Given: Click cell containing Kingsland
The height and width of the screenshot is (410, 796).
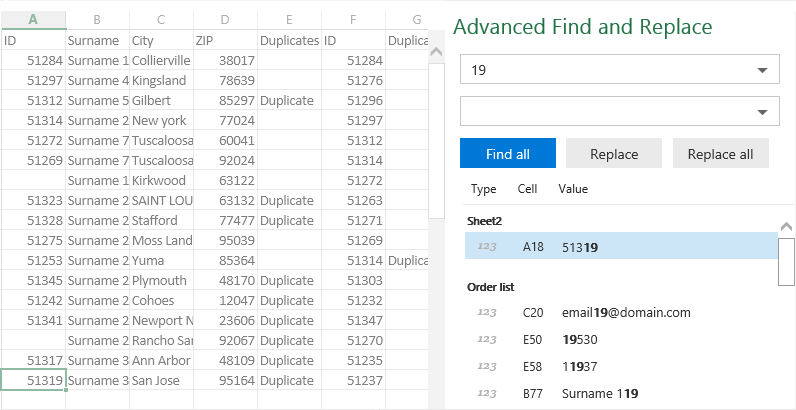Looking at the screenshot, I should [161, 80].
